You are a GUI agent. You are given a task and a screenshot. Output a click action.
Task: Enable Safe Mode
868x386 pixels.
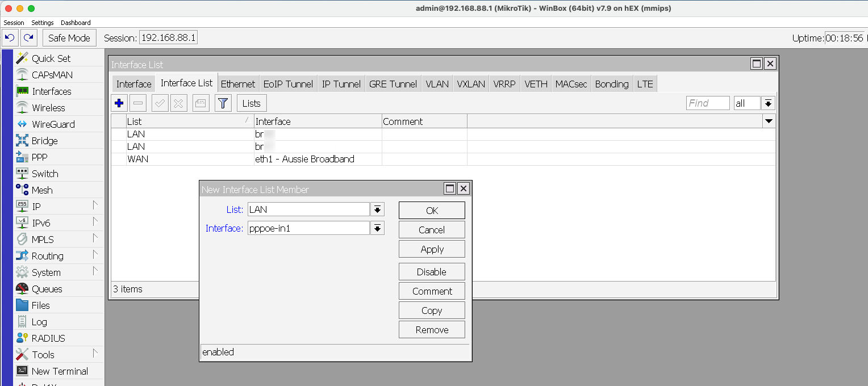pos(69,37)
